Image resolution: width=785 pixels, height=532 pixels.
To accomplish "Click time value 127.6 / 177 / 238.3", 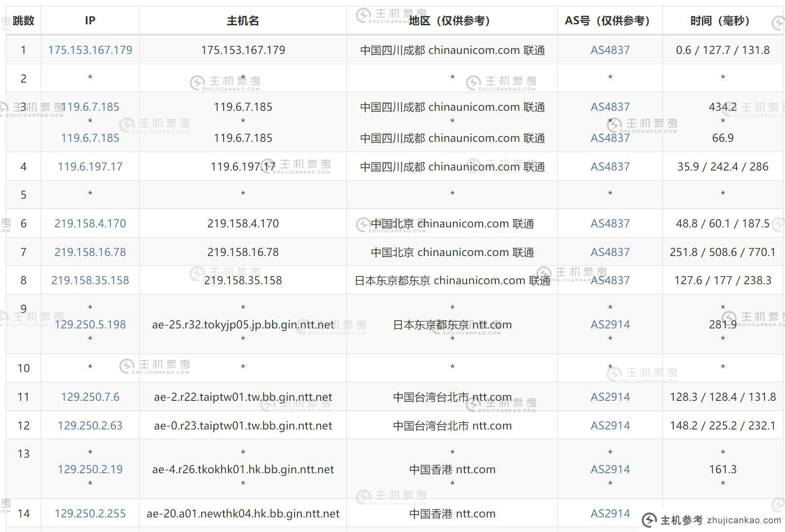I will [723, 280].
